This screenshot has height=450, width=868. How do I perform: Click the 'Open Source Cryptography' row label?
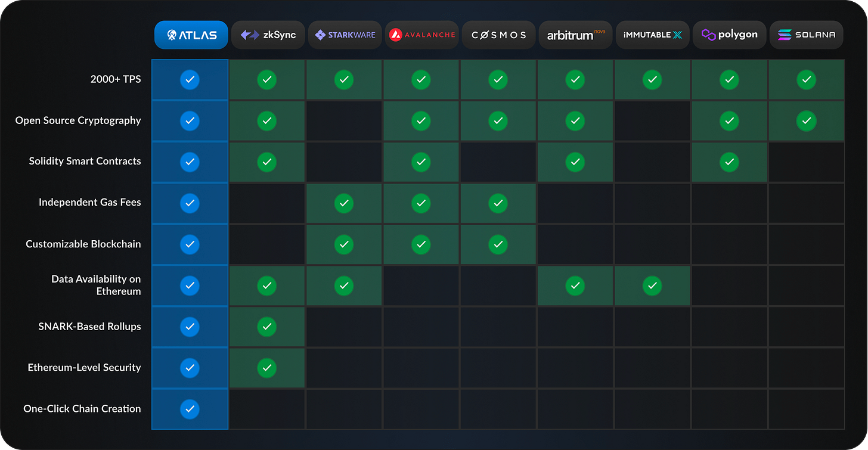click(x=78, y=120)
